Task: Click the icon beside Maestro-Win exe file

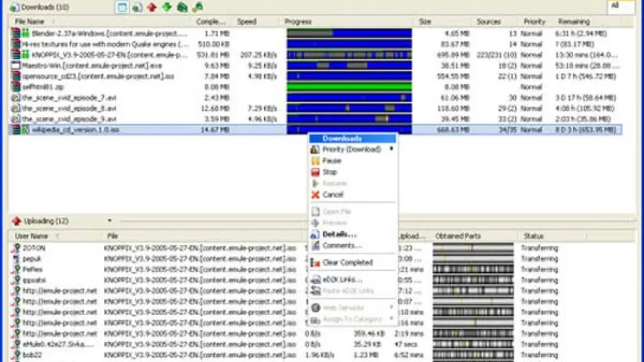Action: point(16,66)
